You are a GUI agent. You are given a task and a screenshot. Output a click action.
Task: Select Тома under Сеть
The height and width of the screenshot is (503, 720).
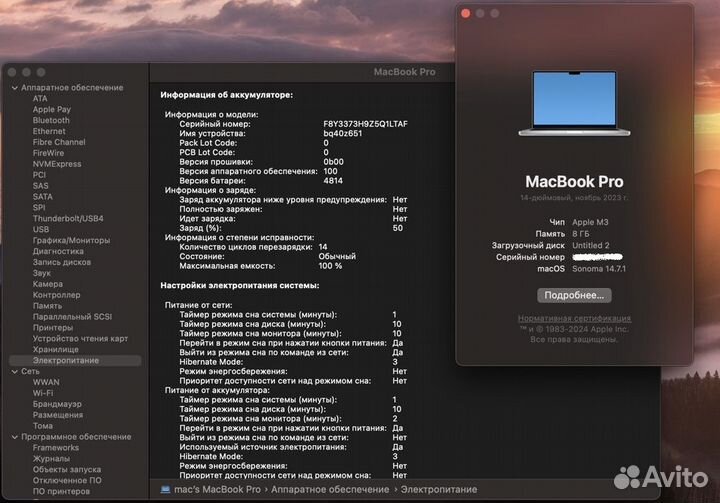(x=43, y=426)
